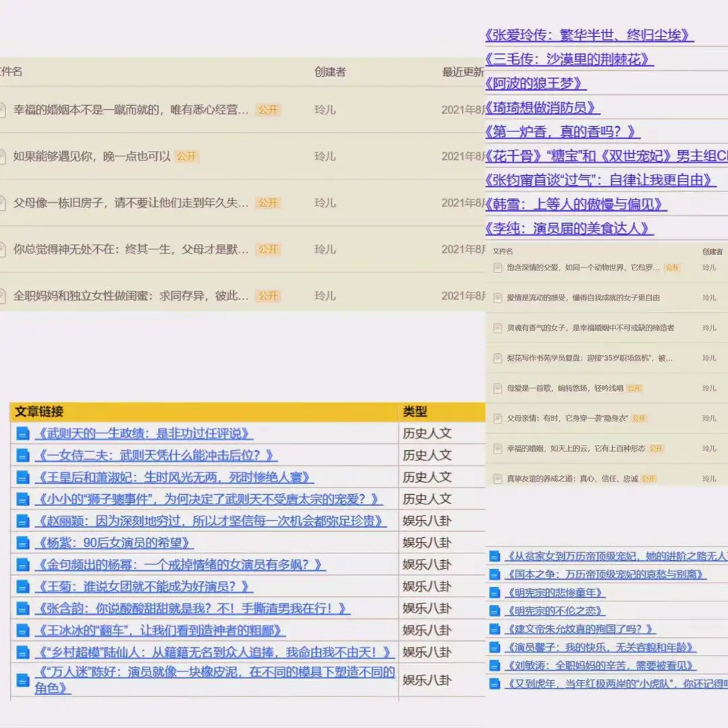The image size is (728, 728).
Task: Open the file 你总觉得神无处不在
Action: pyautogui.click(x=131, y=249)
